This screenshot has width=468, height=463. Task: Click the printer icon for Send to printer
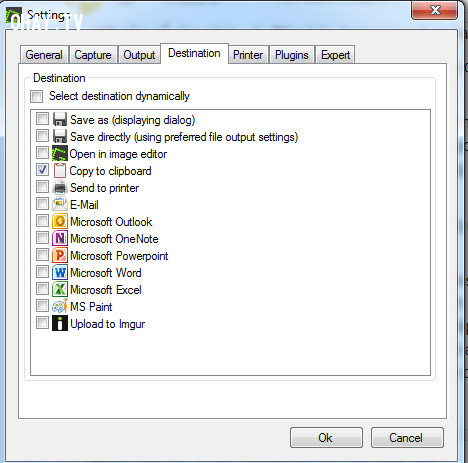click(x=60, y=187)
